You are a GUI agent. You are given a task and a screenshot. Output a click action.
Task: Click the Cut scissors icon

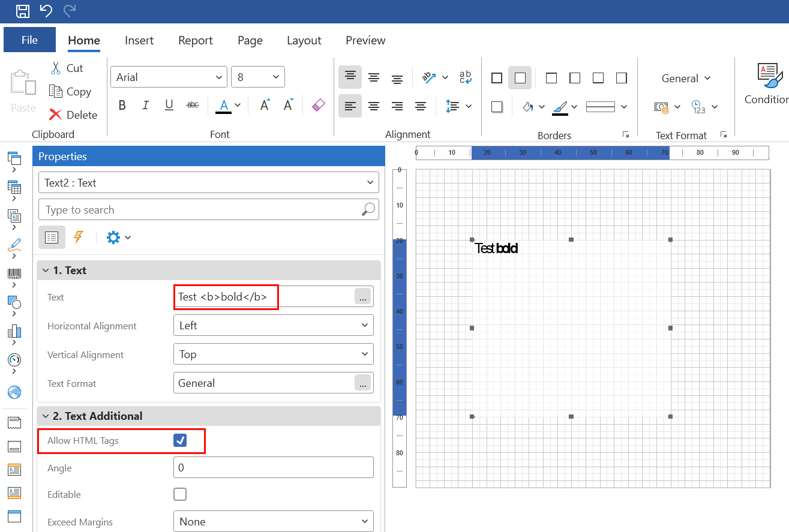pyautogui.click(x=56, y=68)
